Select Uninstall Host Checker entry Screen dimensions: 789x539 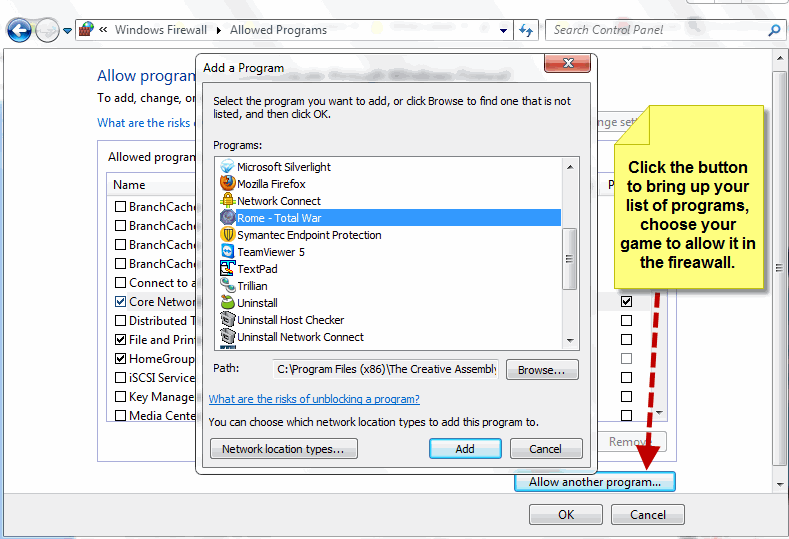(389, 320)
